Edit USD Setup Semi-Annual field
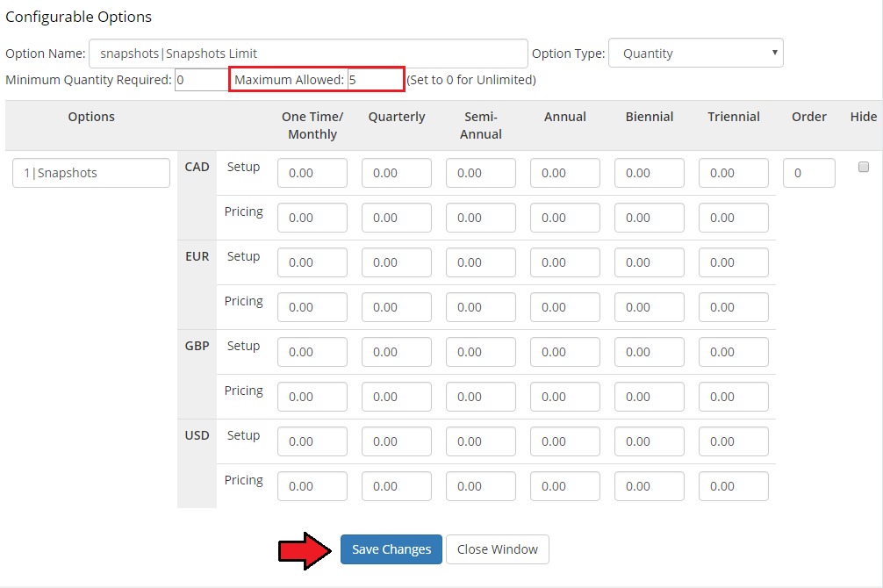883x588 pixels. click(481, 441)
